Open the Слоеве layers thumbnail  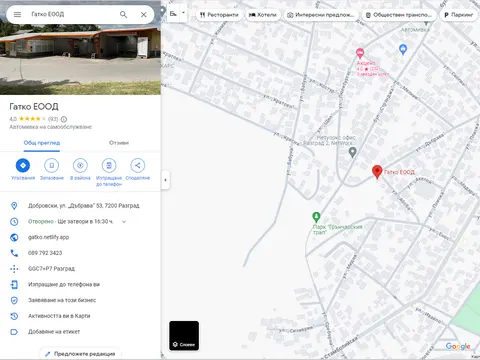pyautogui.click(x=184, y=336)
